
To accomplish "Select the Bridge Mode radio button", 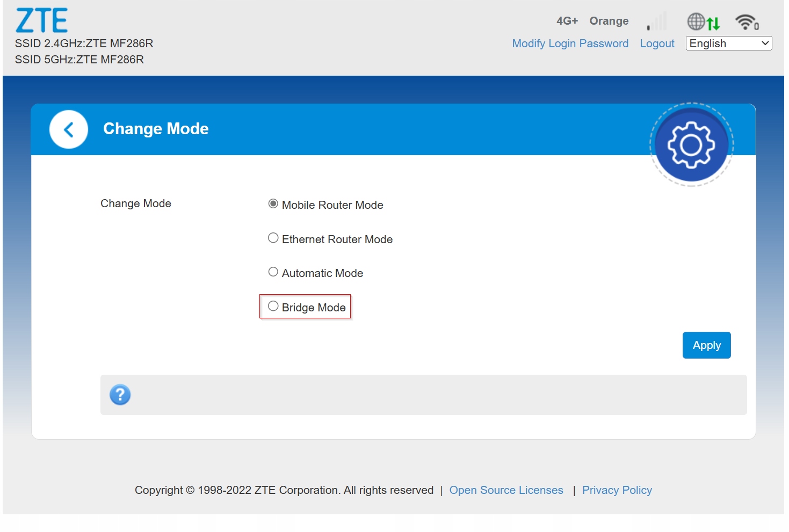I will click(273, 306).
